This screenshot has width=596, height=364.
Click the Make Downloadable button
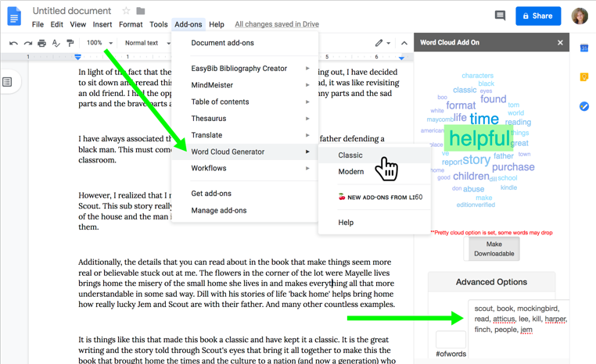point(494,248)
